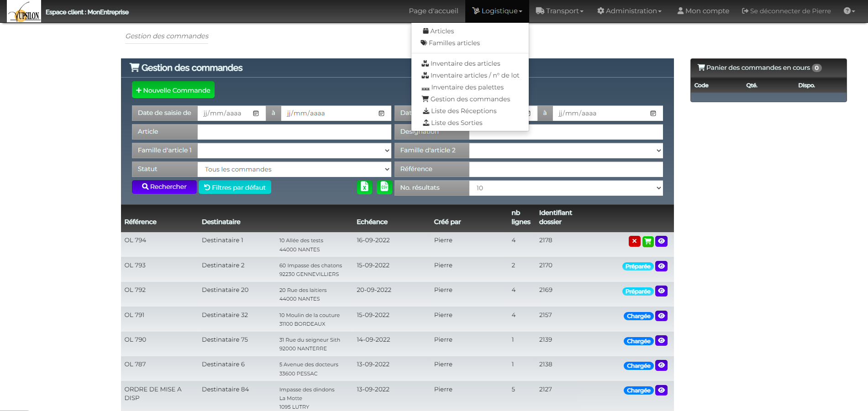Screen dimensions: 868x411
Task: View order OL 793 eye icon
Action: click(661, 266)
